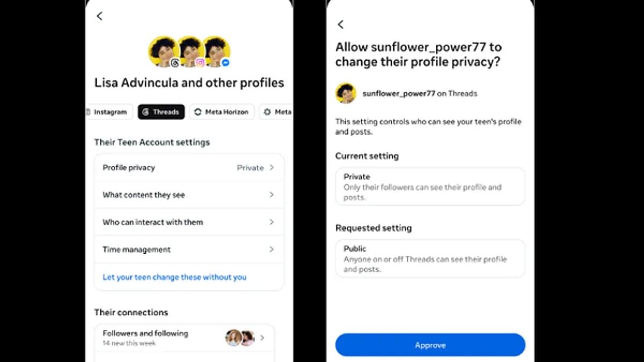The image size is (644, 362).
Task: Open What content they see row
Action: pyautogui.click(x=189, y=195)
